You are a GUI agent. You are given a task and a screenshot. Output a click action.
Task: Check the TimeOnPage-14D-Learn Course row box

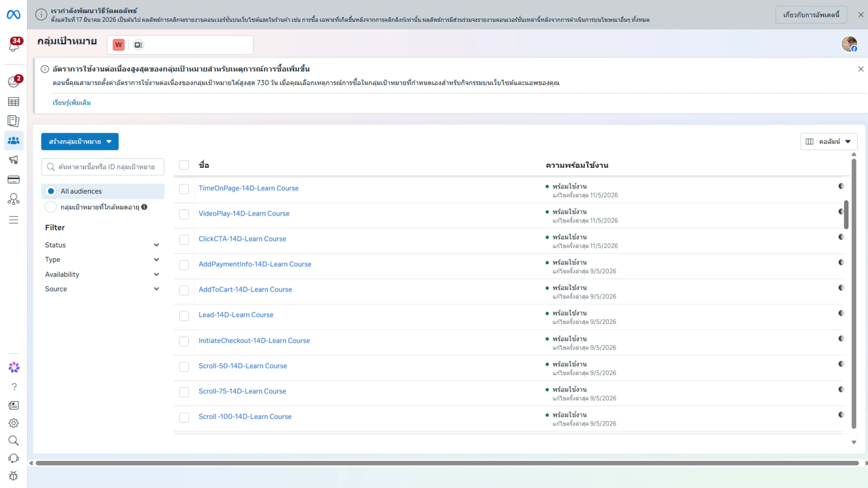tap(184, 189)
